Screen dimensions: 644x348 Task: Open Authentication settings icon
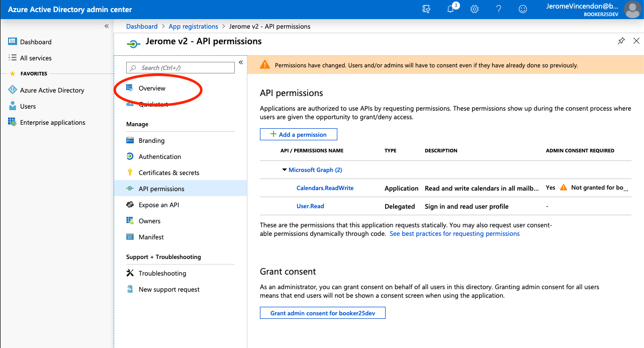tap(131, 156)
